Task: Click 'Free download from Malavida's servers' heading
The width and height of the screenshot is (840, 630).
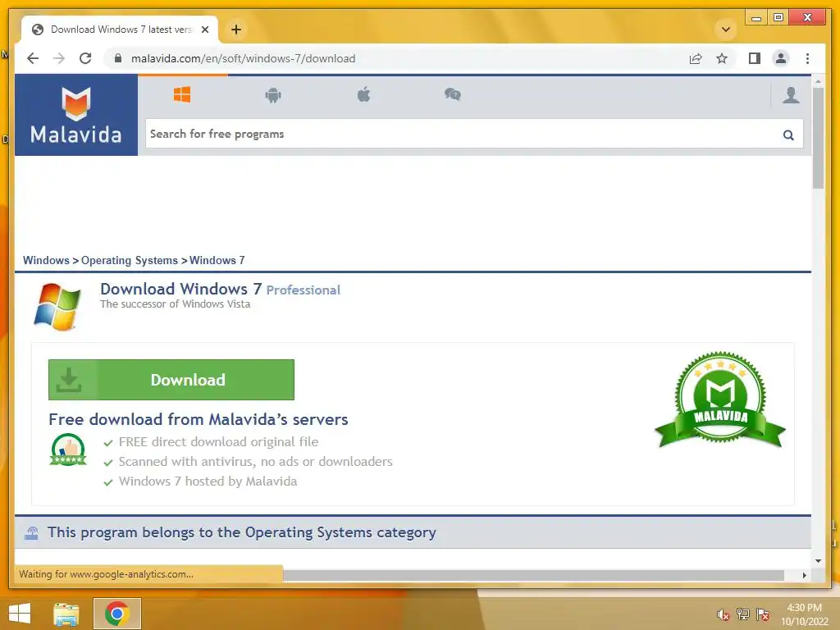Action: click(x=199, y=419)
